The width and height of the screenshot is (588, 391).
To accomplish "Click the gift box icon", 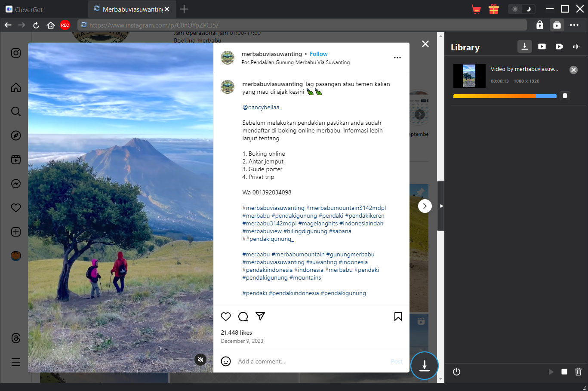I will click(493, 9).
